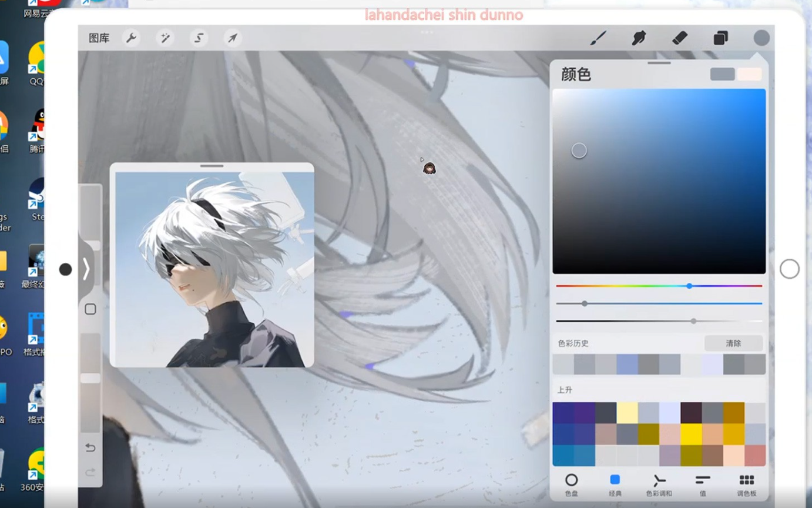Switch to the 经典 classic tab
Image resolution: width=812 pixels, height=508 pixels.
[615, 485]
